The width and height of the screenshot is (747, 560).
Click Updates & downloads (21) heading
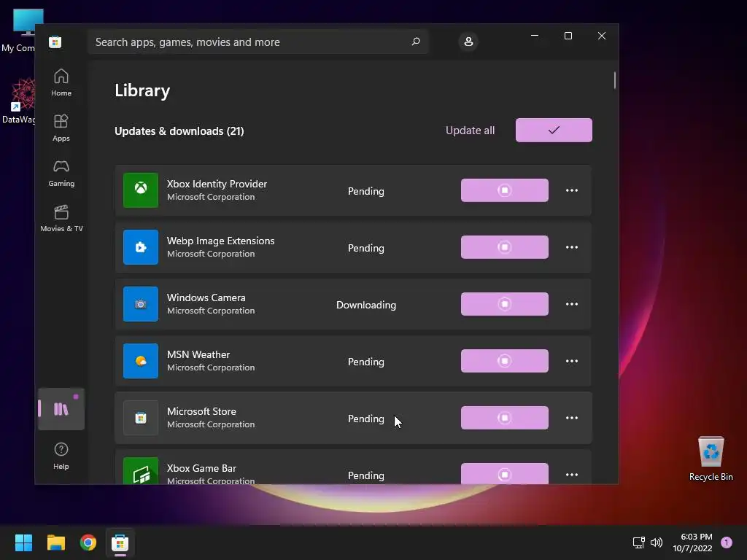[x=179, y=131]
